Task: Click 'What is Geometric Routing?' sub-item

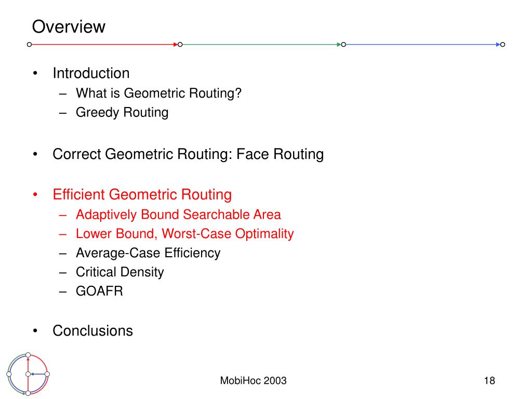Action: pos(158,93)
